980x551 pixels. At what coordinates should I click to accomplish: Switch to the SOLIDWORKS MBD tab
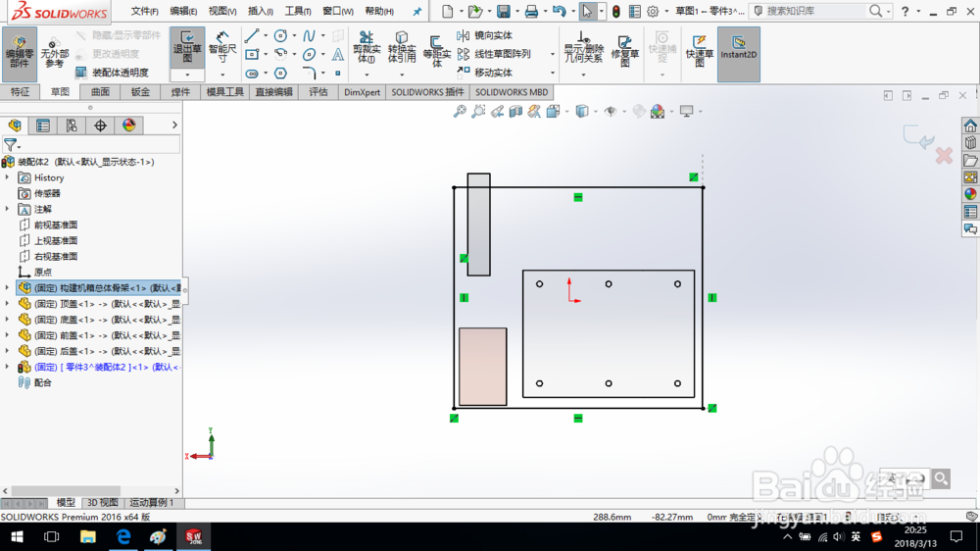point(512,92)
